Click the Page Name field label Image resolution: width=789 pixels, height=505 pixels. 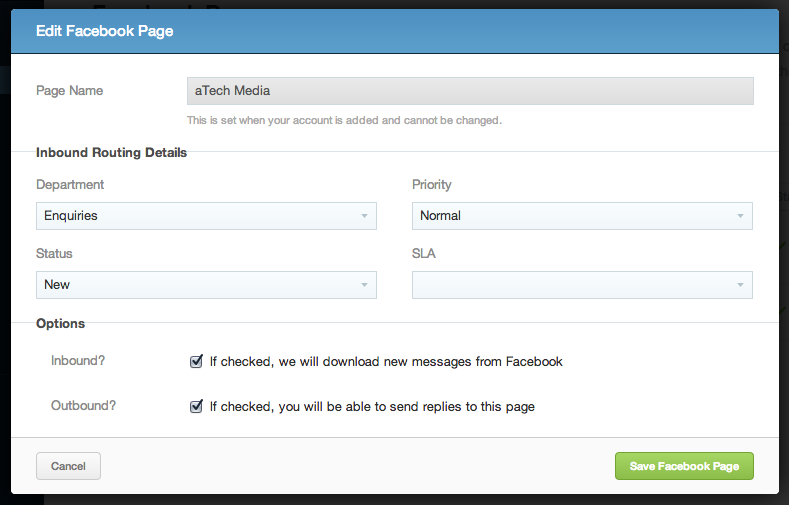click(69, 91)
